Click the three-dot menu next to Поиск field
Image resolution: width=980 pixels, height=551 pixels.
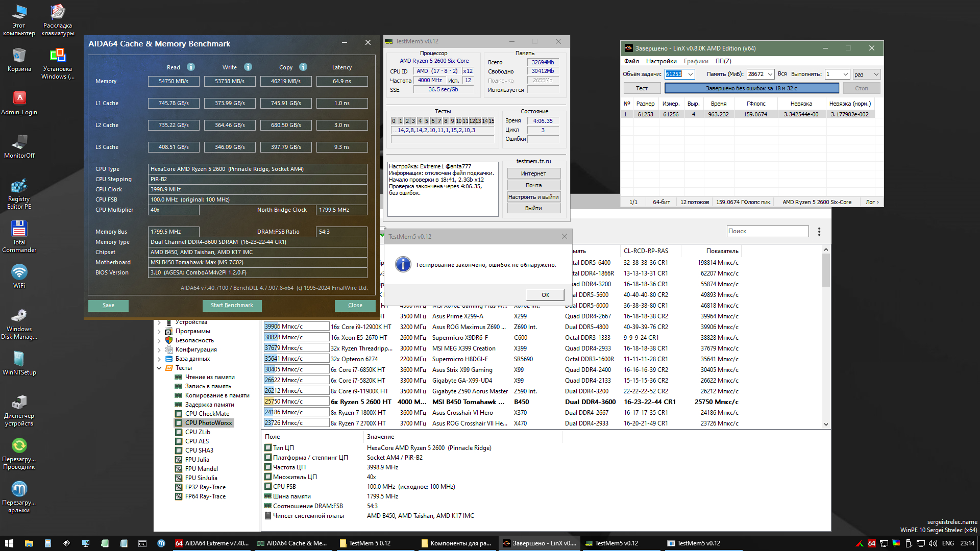[x=819, y=232]
